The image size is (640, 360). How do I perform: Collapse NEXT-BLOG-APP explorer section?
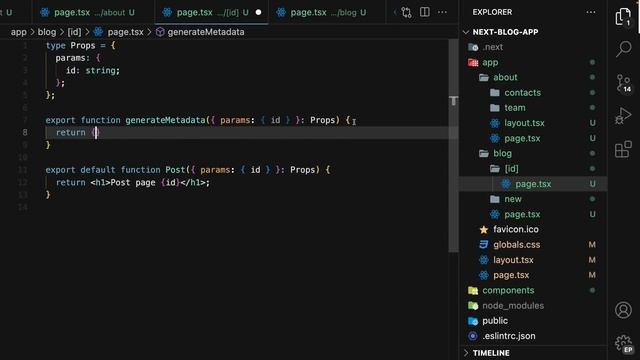click(x=505, y=32)
